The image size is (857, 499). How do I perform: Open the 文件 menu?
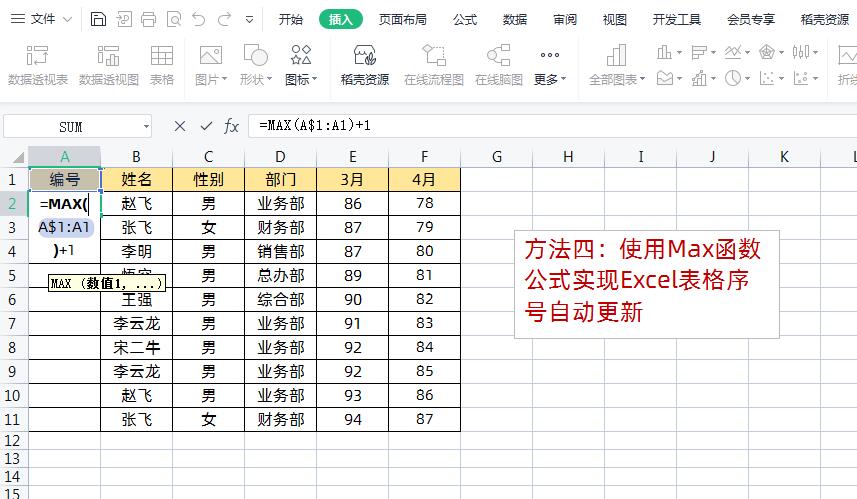click(41, 19)
